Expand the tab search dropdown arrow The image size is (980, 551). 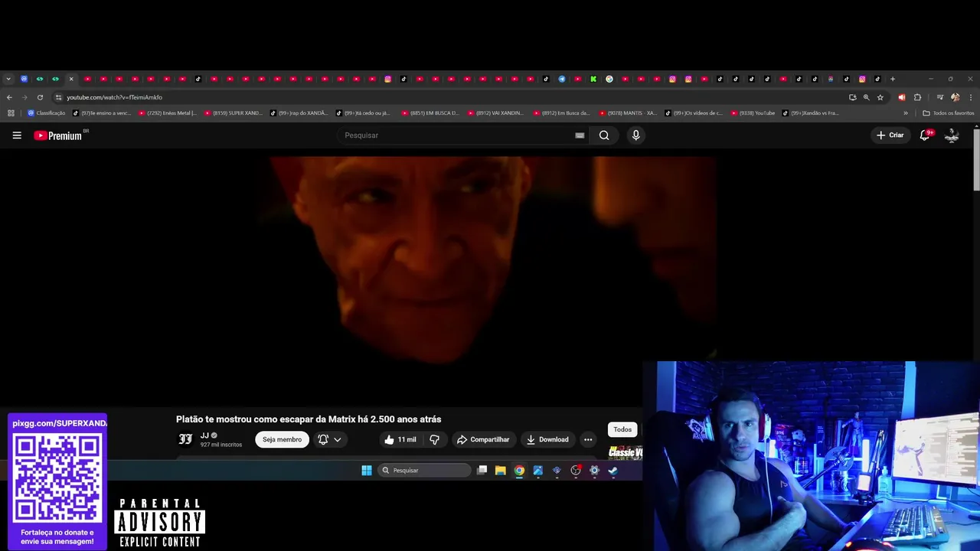(x=8, y=79)
